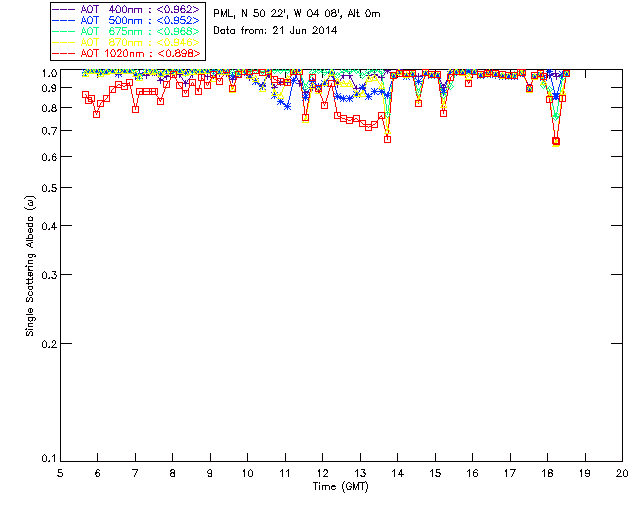This screenshot has height=512, width=640.
Task: Click the red square minimum just before 14 GMT
Action: [x=387, y=139]
